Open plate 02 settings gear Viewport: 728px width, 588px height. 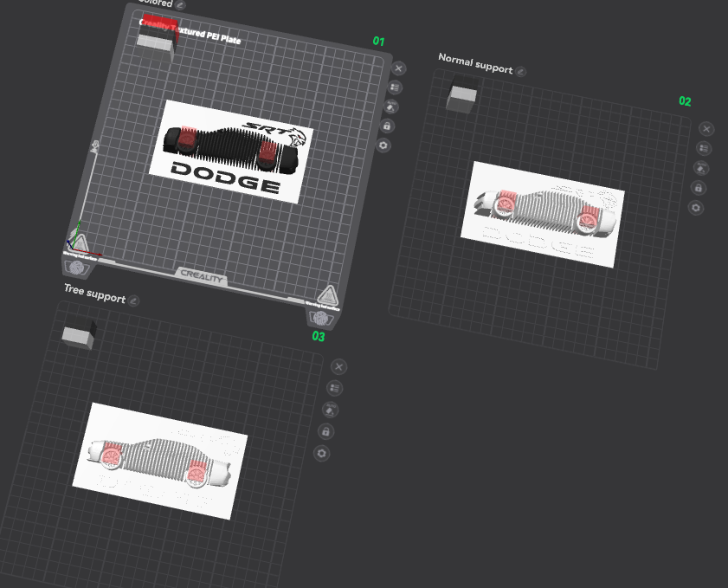(695, 208)
